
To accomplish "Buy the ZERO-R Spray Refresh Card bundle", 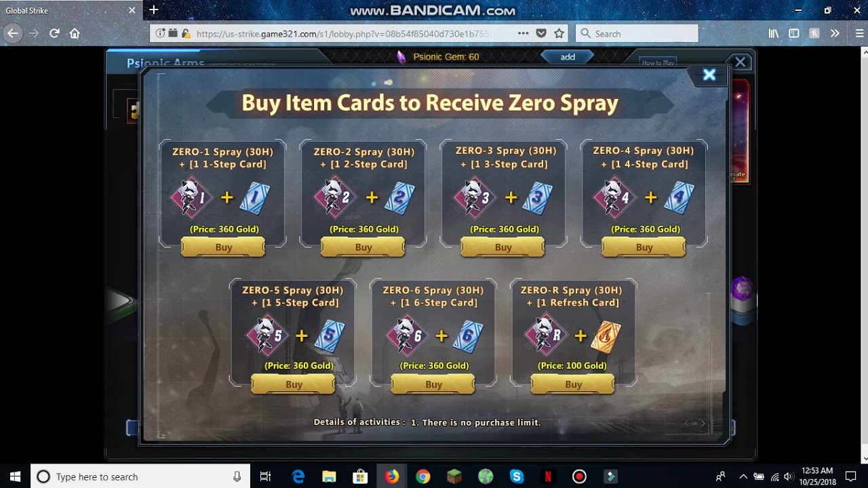I will tap(573, 384).
